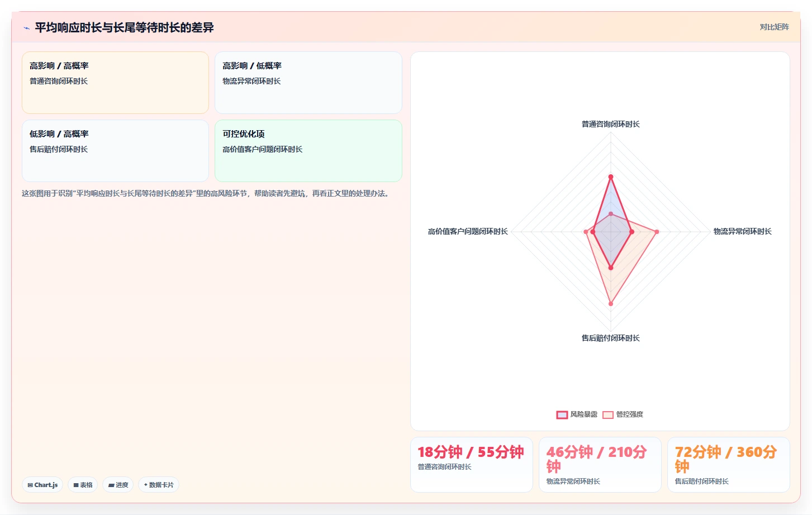Screen dimensions: 812x515
Task: Click the title 平均响应时长与长尾等待时长的差异
Action: pos(124,27)
